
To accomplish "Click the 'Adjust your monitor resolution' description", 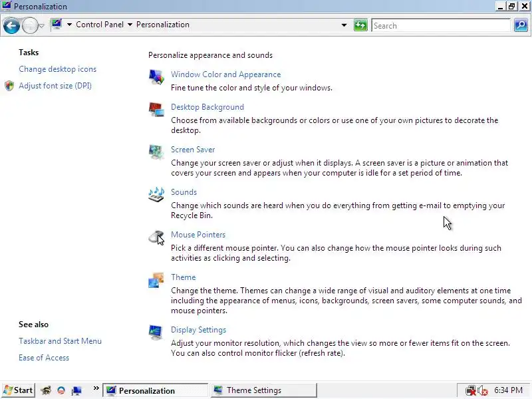I will click(340, 348).
